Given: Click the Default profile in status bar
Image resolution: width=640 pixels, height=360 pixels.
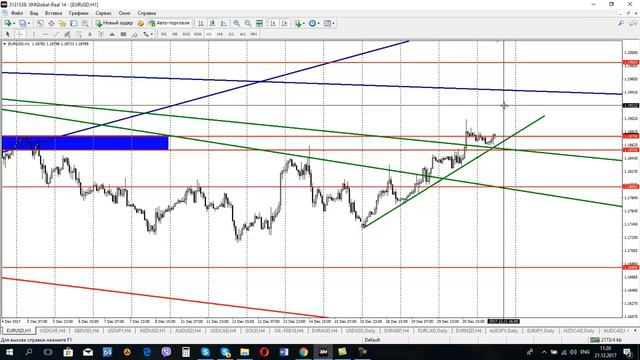Looking at the screenshot, I should 372,340.
